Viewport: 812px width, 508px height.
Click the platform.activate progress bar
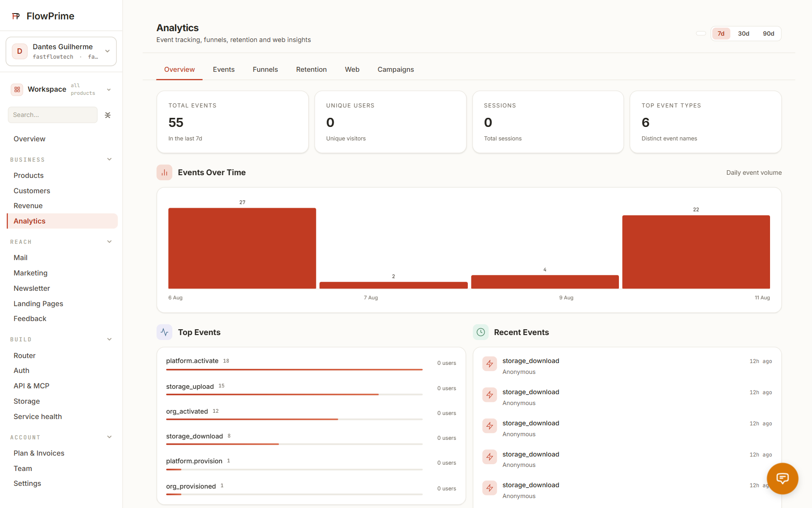click(294, 370)
